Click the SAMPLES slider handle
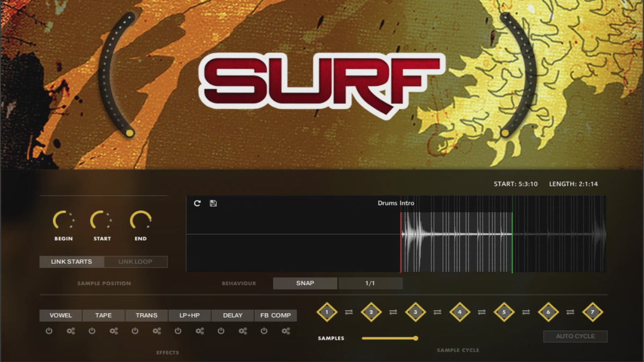Screen dimensions: 644x362 click(x=415, y=338)
